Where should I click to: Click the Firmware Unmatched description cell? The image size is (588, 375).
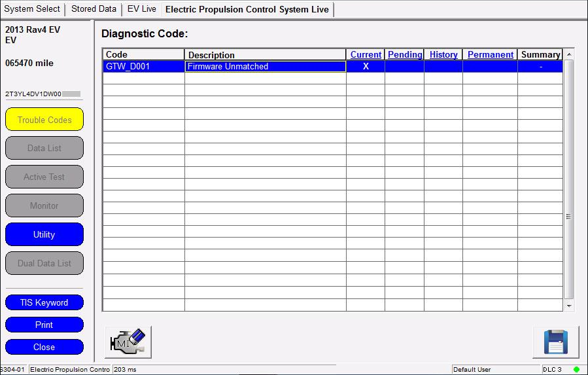tap(265, 66)
